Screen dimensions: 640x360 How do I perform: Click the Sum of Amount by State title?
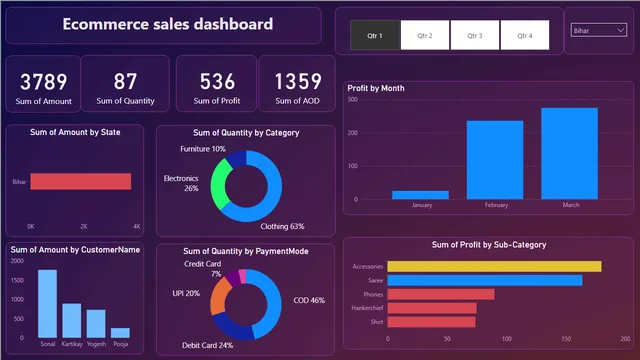coord(75,132)
